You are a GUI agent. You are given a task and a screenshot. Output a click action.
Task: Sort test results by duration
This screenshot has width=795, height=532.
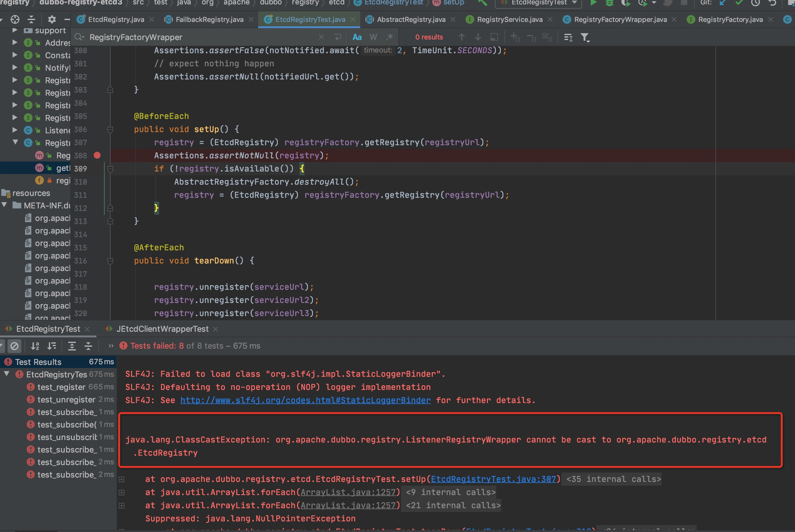pyautogui.click(x=52, y=346)
